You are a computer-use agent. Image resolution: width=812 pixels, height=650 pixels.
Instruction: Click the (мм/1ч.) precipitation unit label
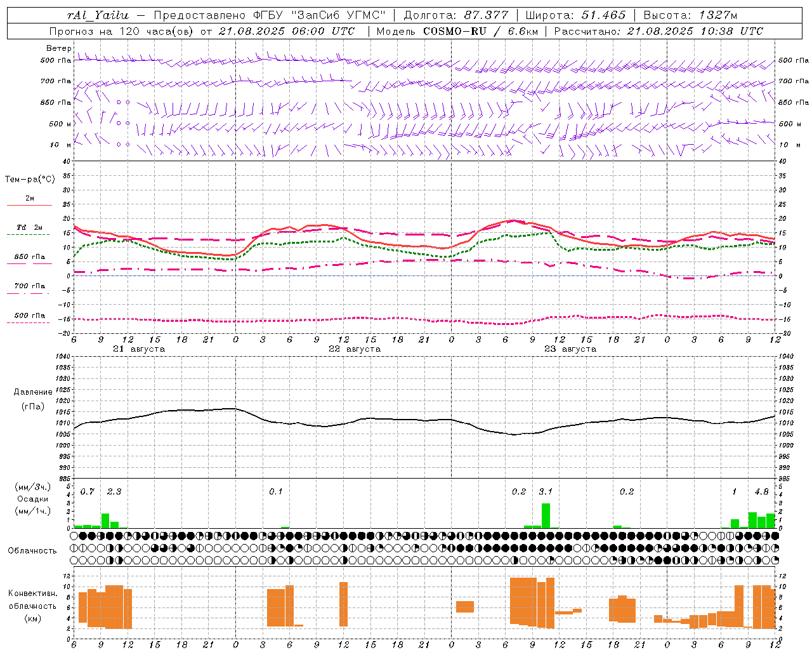(x=32, y=511)
